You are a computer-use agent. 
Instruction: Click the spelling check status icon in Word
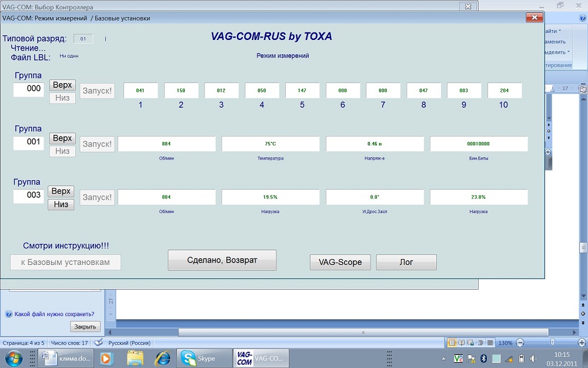coord(98,343)
